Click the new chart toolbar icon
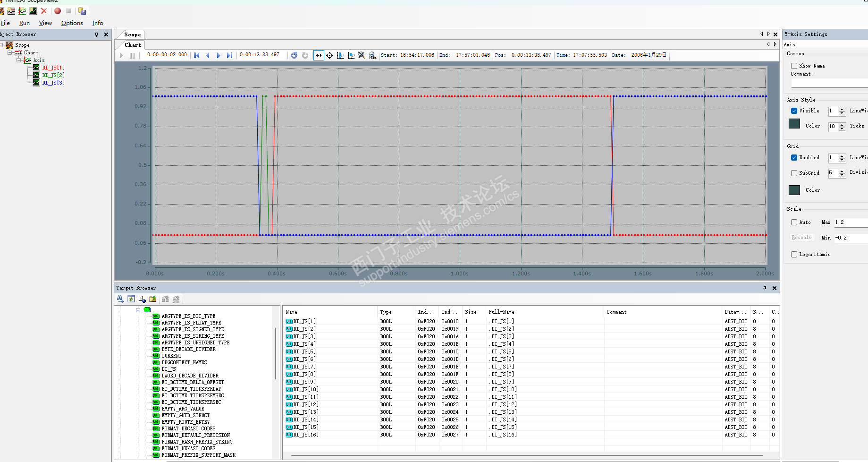The image size is (868, 462). point(11,11)
